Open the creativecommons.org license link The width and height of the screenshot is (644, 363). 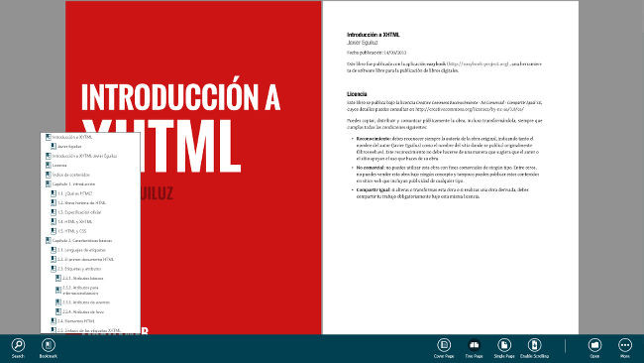pos(470,109)
